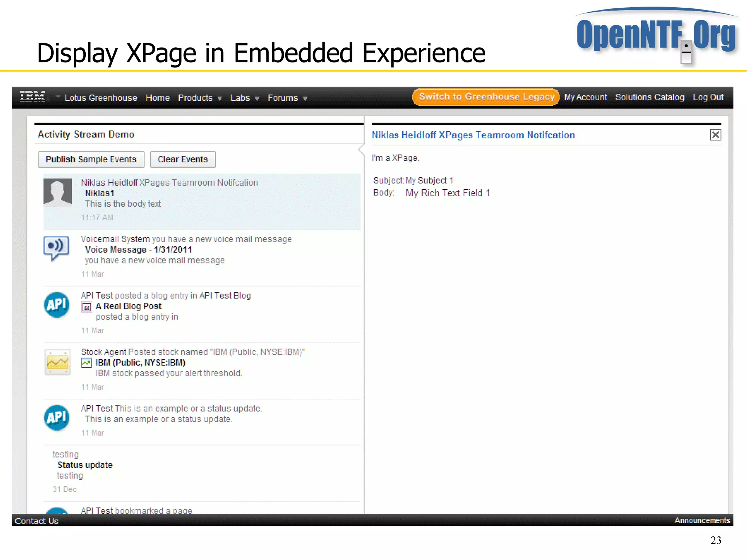Viewport: 747px width, 560px height.
Task: Click 'Activity Stream Demo' heading
Action: (x=86, y=134)
